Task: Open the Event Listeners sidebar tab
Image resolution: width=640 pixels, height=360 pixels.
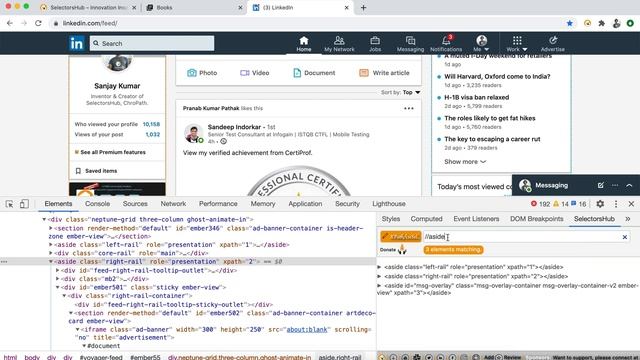Action: point(476,219)
